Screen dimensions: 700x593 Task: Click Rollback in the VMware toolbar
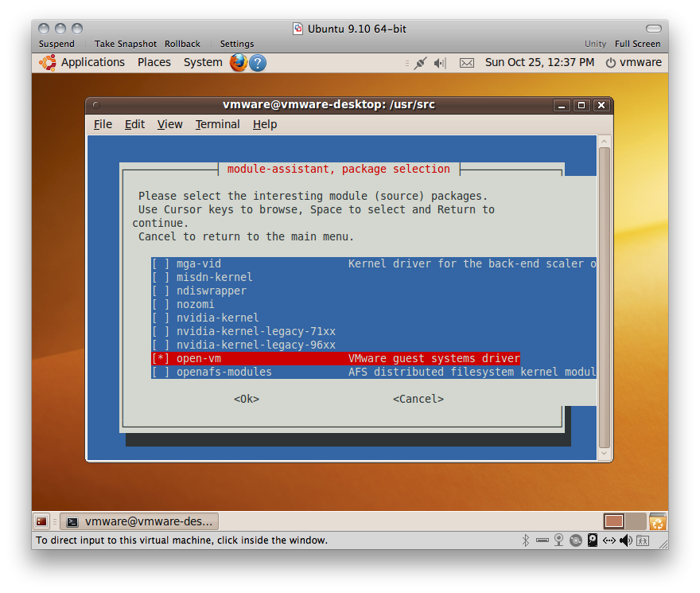[x=182, y=44]
